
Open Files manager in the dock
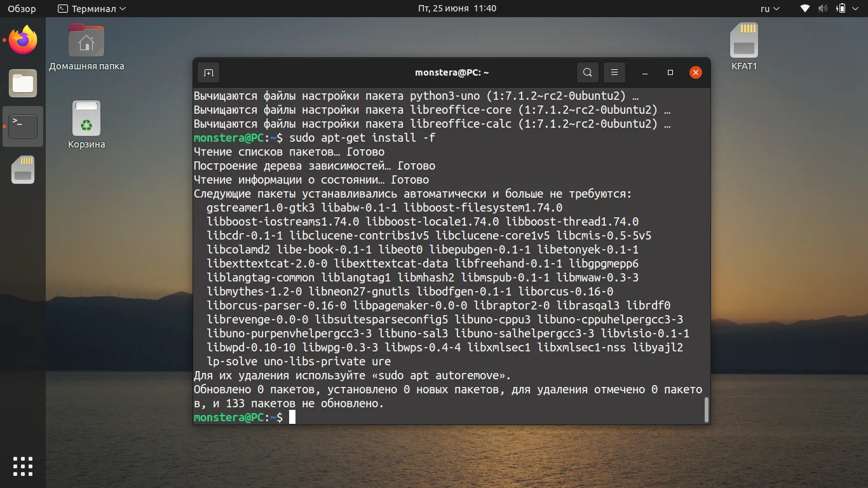24,83
